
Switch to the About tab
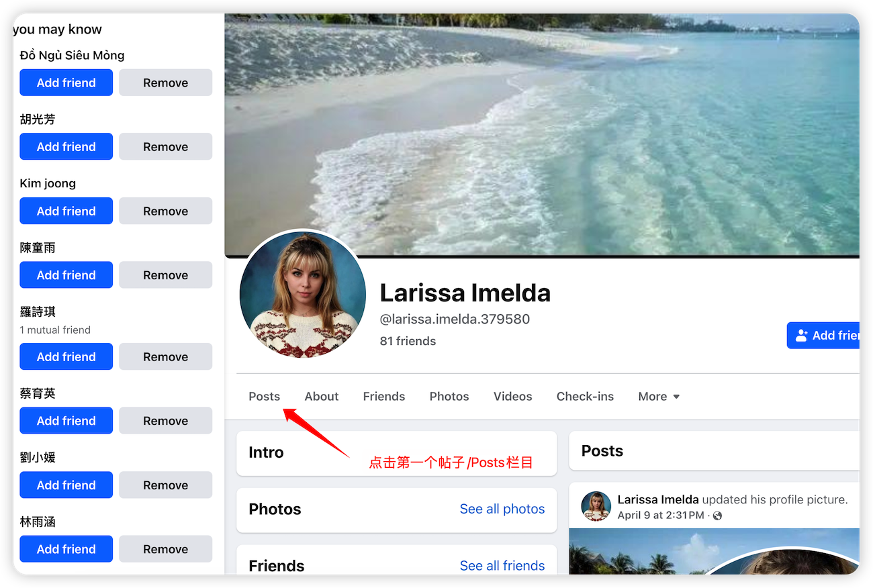click(x=321, y=397)
